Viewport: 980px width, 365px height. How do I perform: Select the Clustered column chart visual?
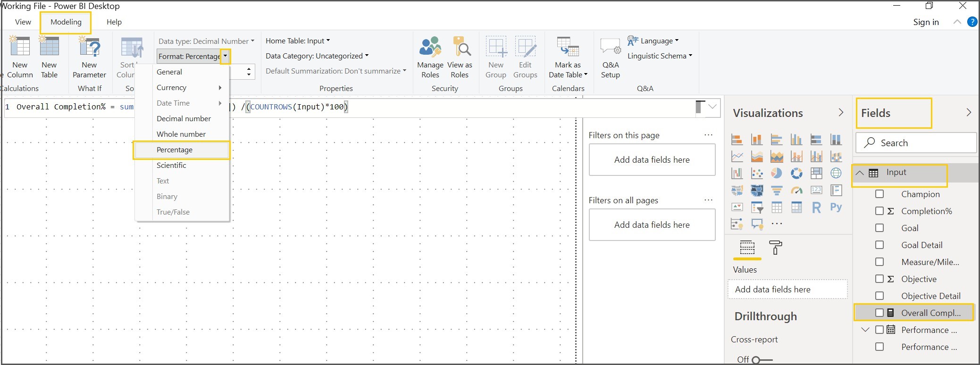796,140
